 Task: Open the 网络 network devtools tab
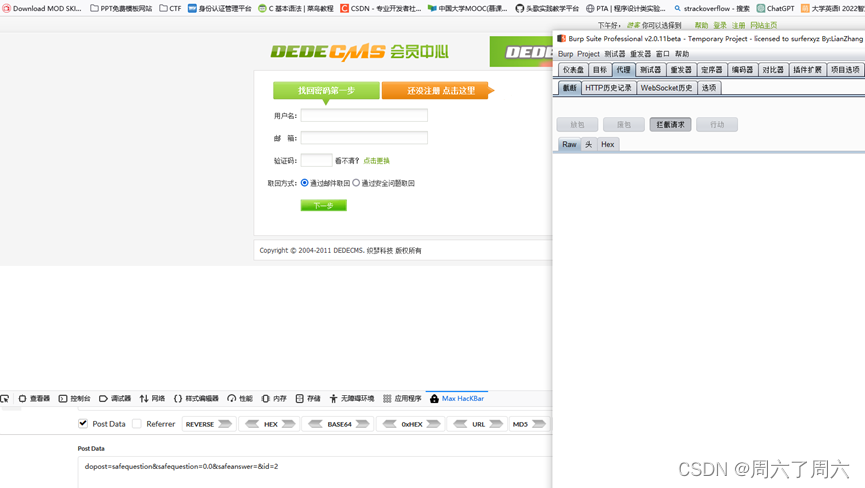tap(152, 398)
